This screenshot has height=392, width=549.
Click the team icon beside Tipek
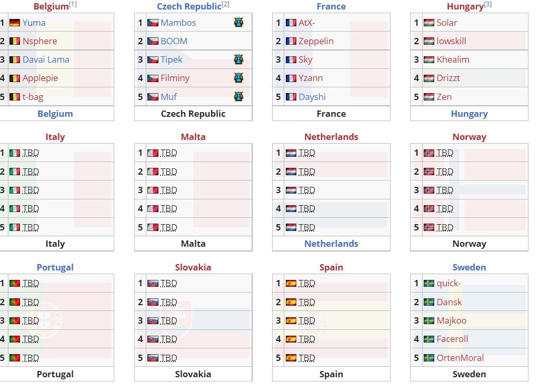[x=238, y=59]
